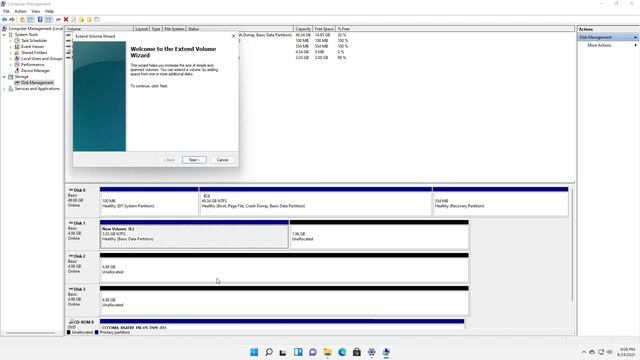Open Widgets from the taskbar

298,352
